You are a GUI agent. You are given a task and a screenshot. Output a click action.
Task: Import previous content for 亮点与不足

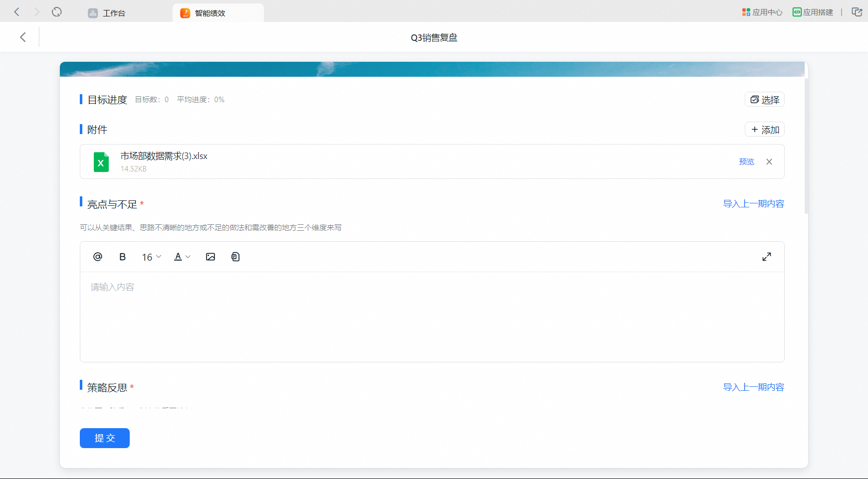(753, 204)
